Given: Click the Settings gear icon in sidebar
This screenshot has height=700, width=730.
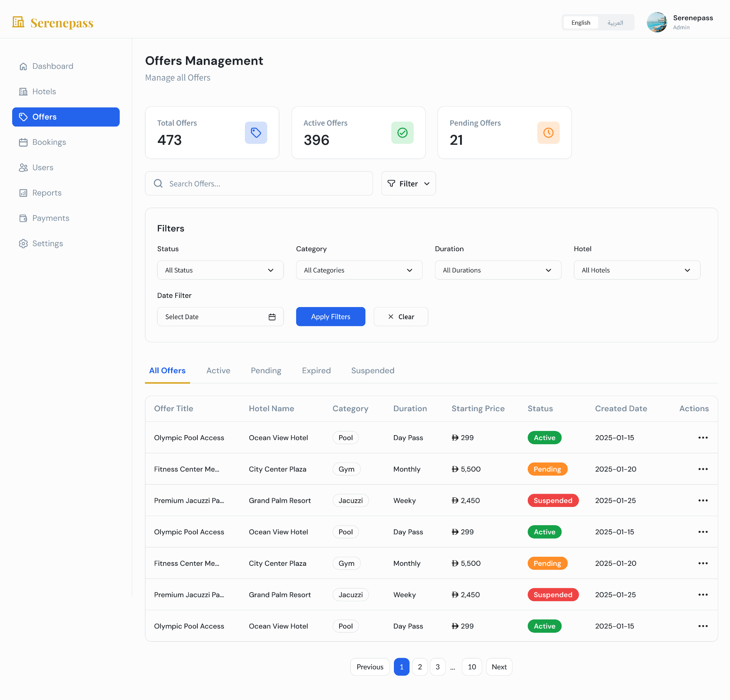Looking at the screenshot, I should click(x=23, y=244).
